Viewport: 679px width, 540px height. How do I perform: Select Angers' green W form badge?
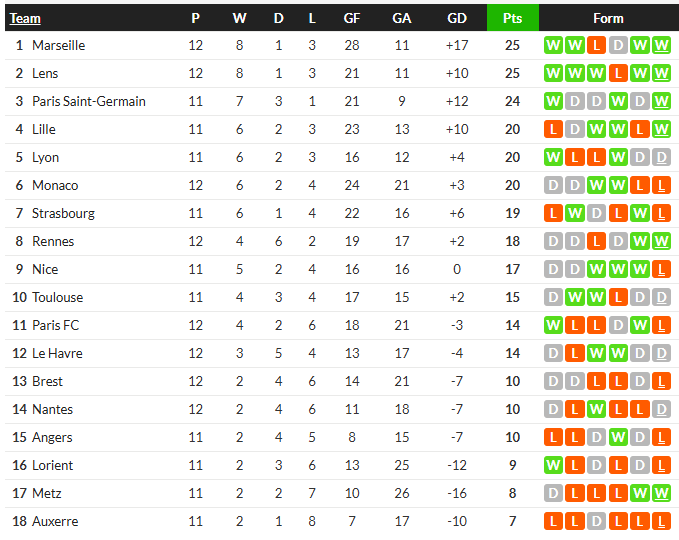tap(618, 437)
